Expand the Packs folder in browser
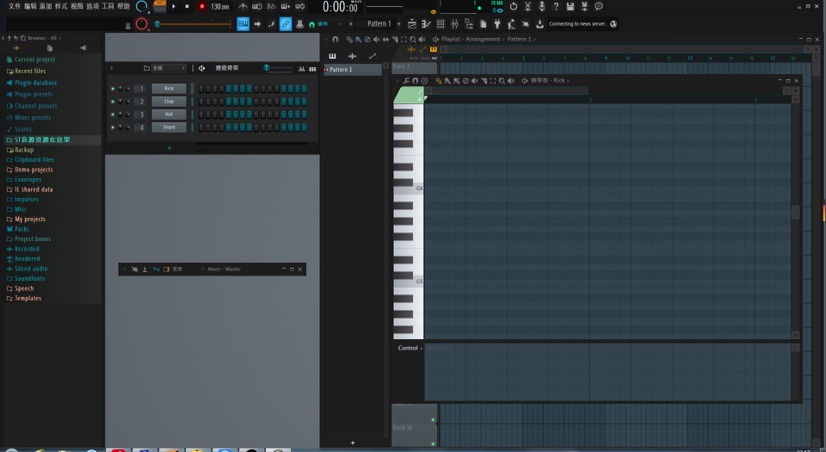This screenshot has width=826, height=452. click(22, 229)
